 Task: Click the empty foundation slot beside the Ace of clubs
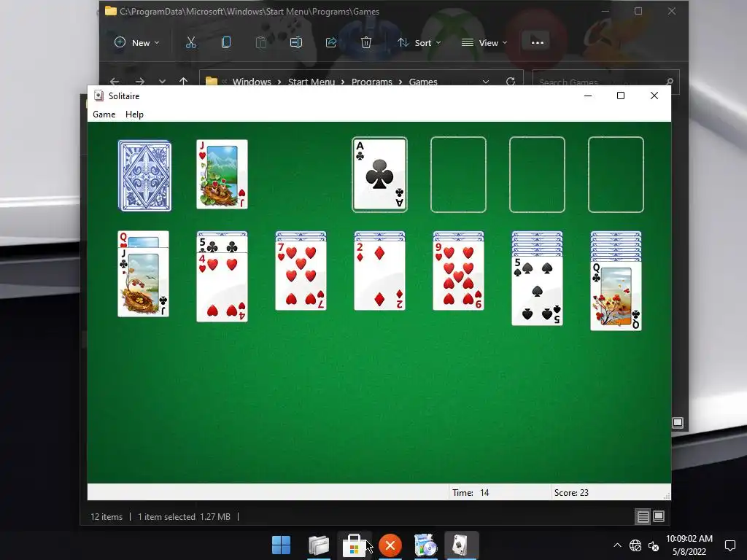[x=458, y=174]
